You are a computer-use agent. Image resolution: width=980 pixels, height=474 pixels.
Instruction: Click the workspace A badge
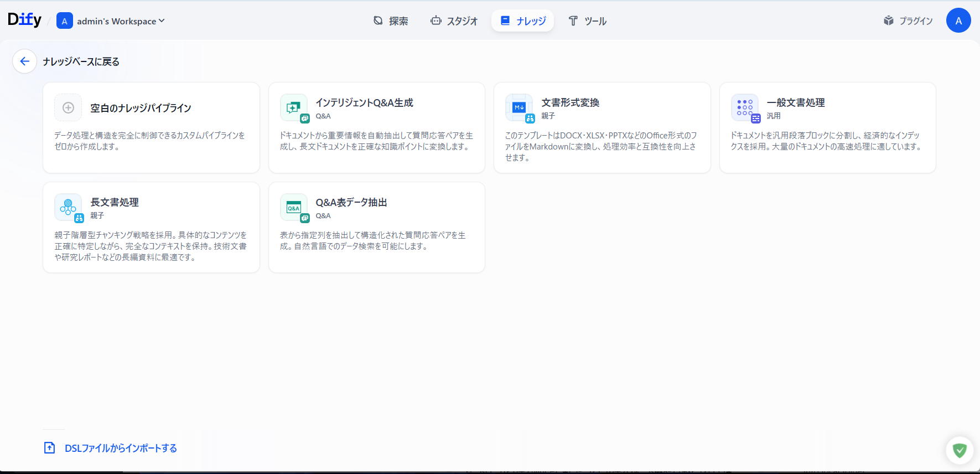(x=65, y=21)
